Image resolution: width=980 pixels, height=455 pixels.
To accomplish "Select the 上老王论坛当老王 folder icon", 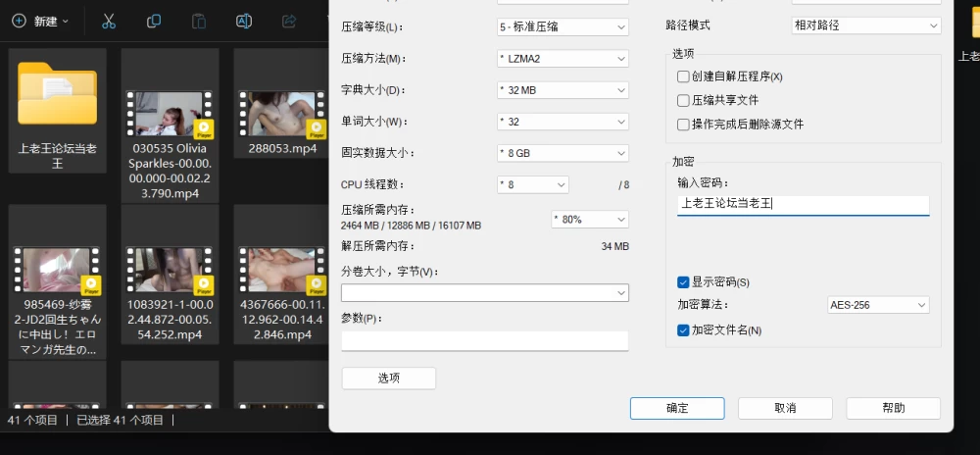I will click(x=57, y=94).
